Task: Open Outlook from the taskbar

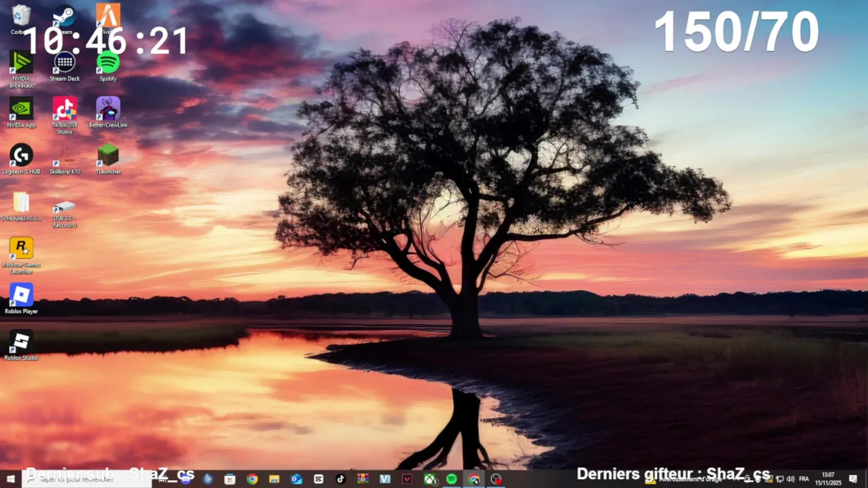Action: (x=296, y=479)
